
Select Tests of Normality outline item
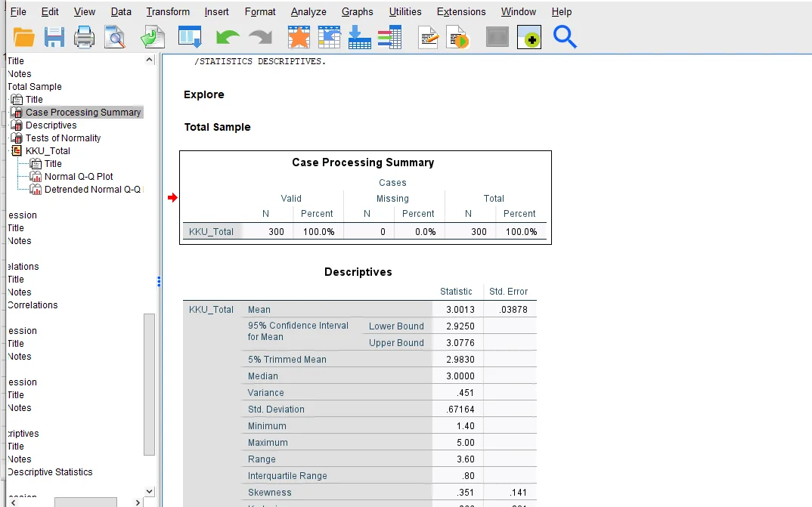coord(64,138)
